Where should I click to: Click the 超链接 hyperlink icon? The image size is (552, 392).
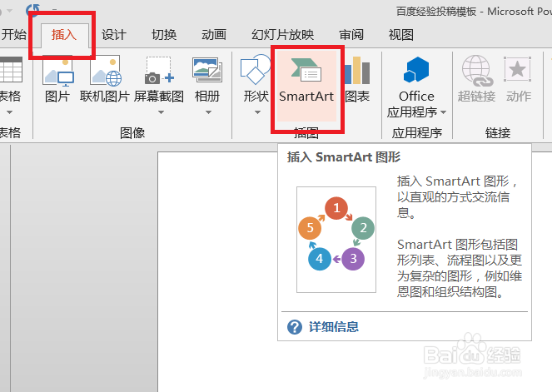click(477, 71)
